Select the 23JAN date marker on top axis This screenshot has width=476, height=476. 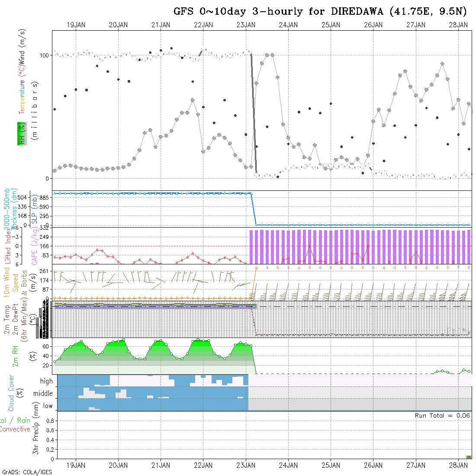[246, 25]
